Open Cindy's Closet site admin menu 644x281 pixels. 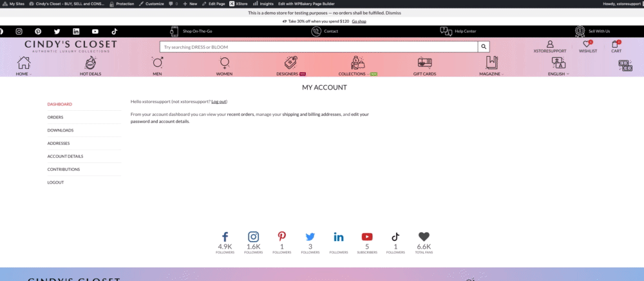click(x=66, y=4)
